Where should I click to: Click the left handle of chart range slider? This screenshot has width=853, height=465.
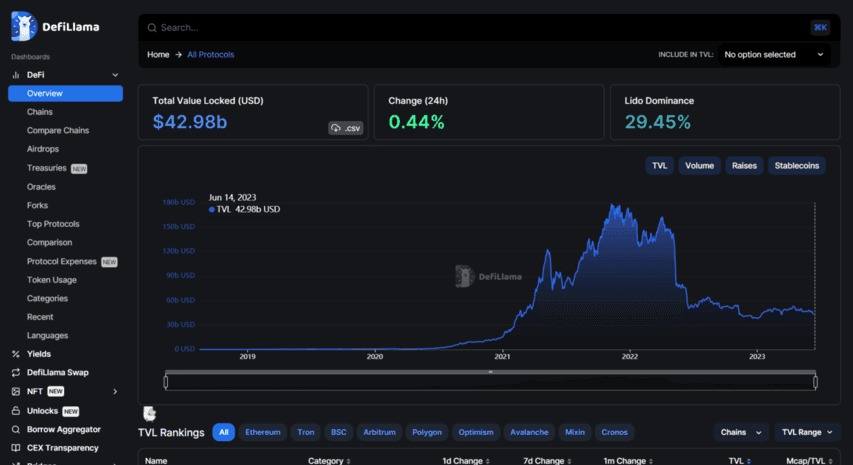pos(166,382)
